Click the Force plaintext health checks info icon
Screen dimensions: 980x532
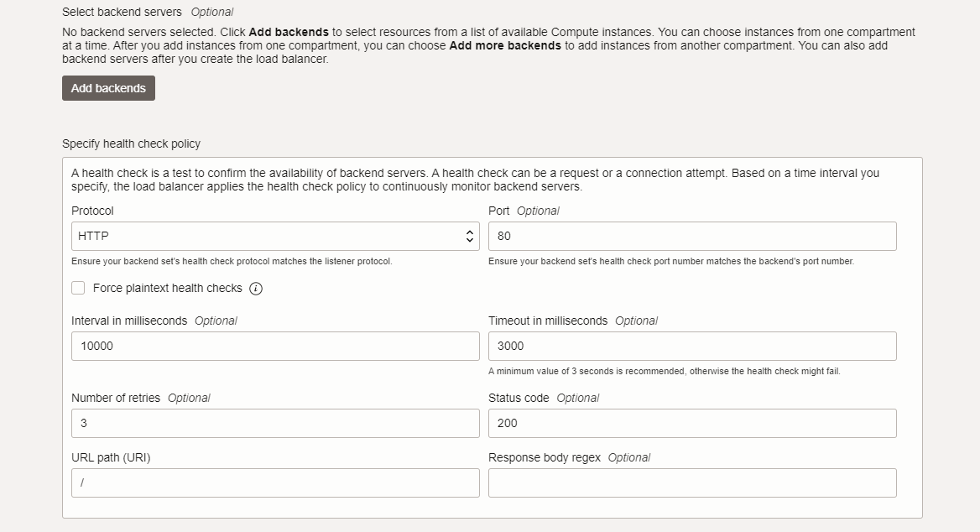pyautogui.click(x=254, y=288)
